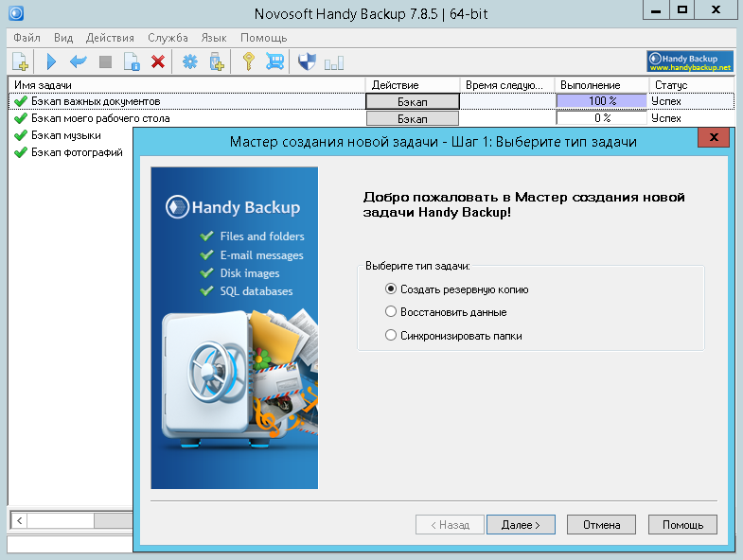
Task: Click the create USB recovery drive icon
Action: click(217, 61)
